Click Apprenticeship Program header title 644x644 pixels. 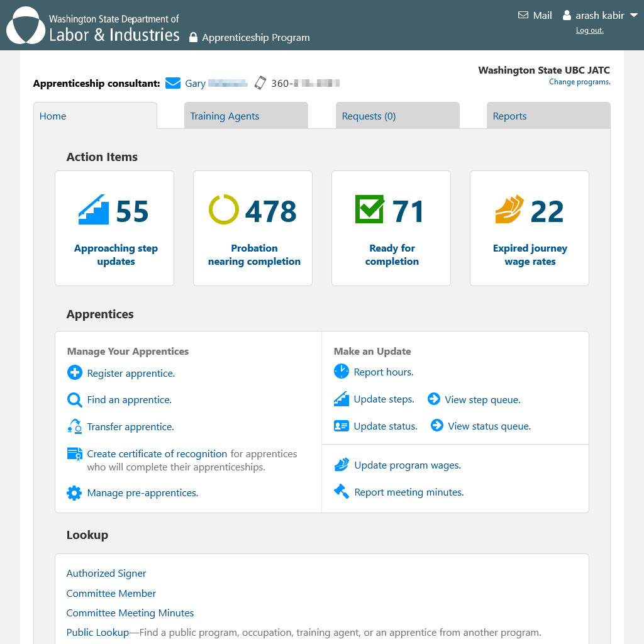tap(256, 37)
